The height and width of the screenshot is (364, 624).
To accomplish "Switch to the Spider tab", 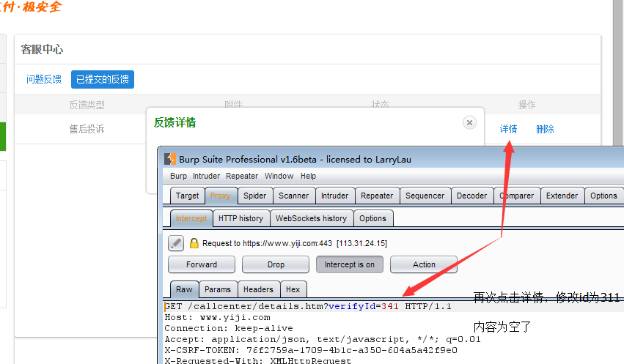I will point(254,196).
